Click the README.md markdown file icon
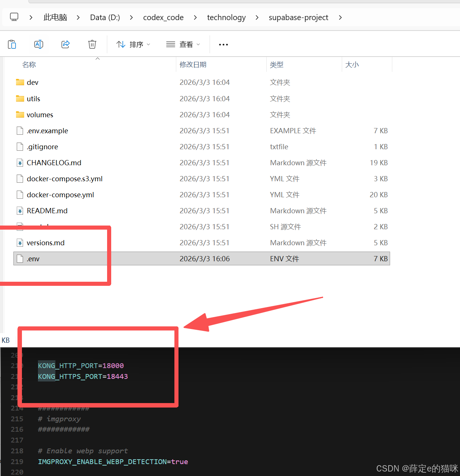This screenshot has height=476, width=460. point(20,211)
